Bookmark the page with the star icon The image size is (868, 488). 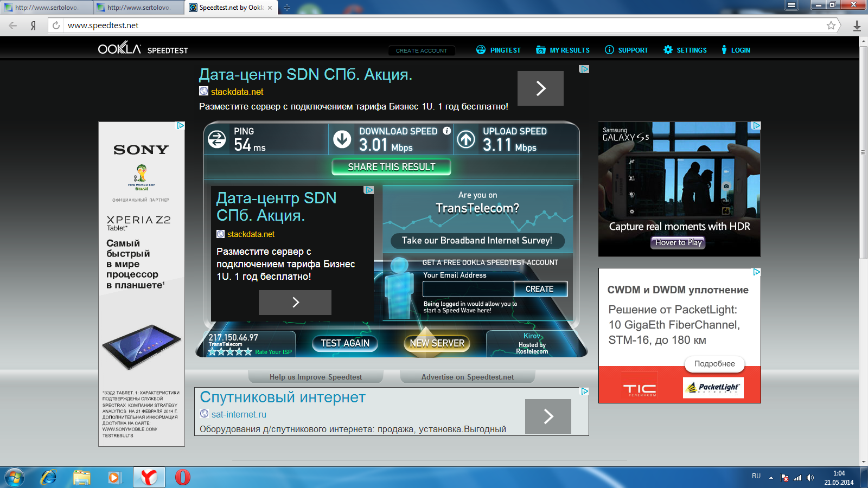(x=831, y=25)
